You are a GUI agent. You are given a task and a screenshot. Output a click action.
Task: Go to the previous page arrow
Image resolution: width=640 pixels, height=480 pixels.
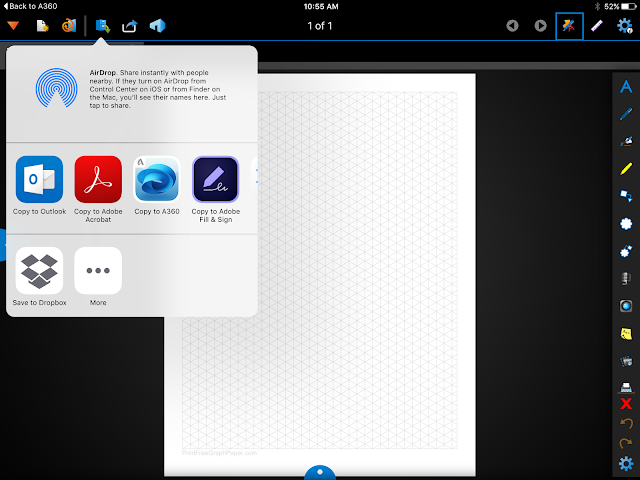(512, 26)
